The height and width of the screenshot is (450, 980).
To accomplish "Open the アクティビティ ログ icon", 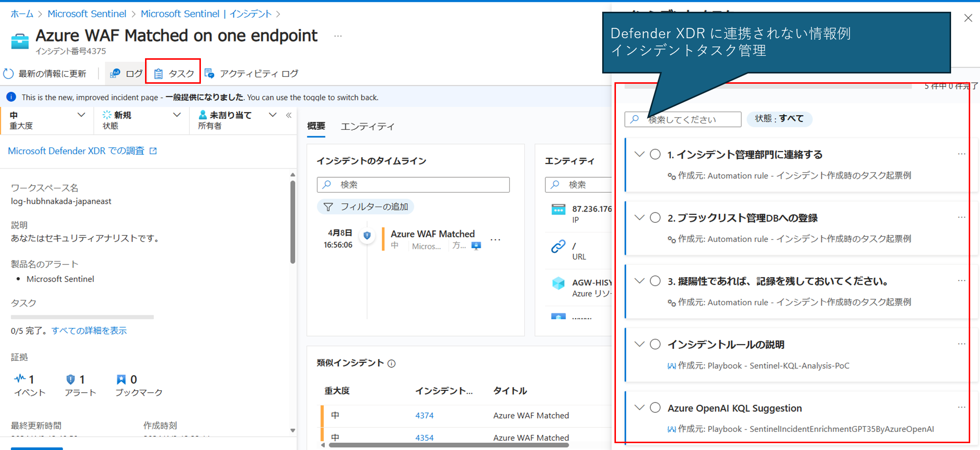I will 209,73.
